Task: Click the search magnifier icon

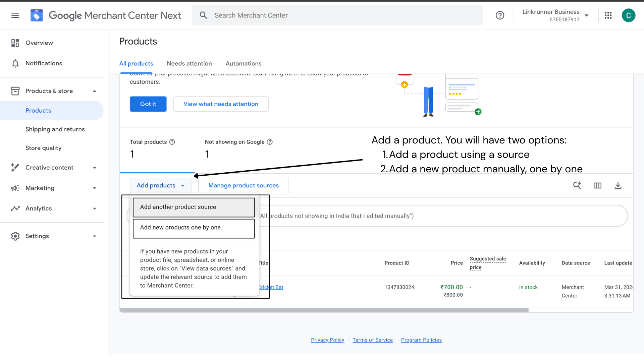Action: click(203, 15)
